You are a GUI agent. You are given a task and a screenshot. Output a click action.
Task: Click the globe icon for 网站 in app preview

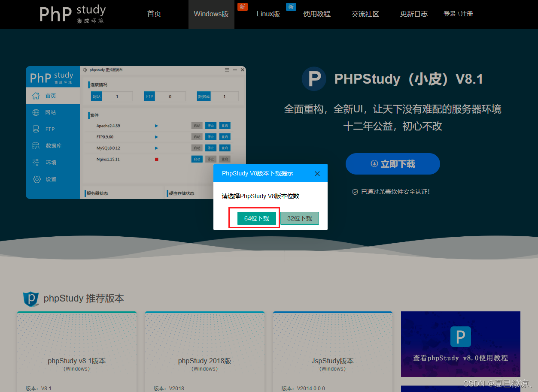point(36,112)
